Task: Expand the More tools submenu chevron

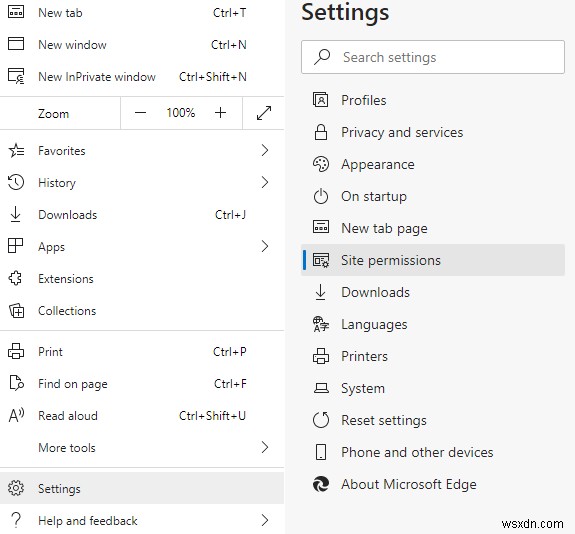Action: 265,447
